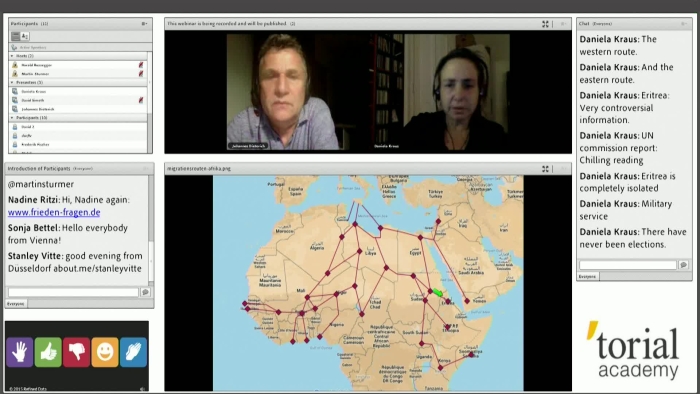
Task: Toggle the participant list view button
Action: (16, 36)
